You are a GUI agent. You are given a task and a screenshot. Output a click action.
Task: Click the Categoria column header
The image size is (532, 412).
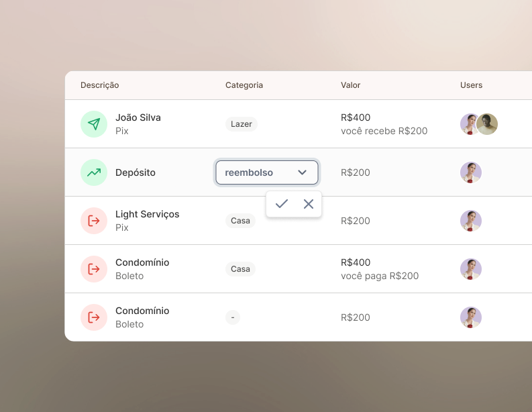tap(244, 85)
